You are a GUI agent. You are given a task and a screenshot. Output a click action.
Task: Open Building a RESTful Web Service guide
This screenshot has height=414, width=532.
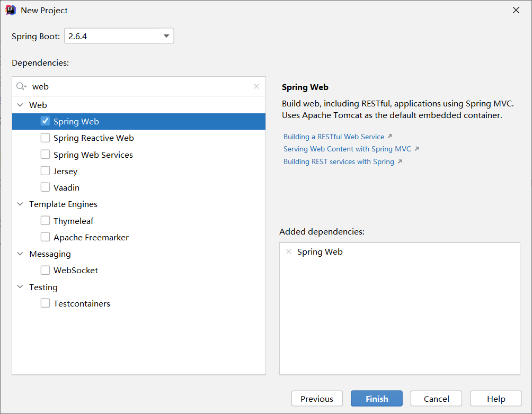[x=334, y=137]
